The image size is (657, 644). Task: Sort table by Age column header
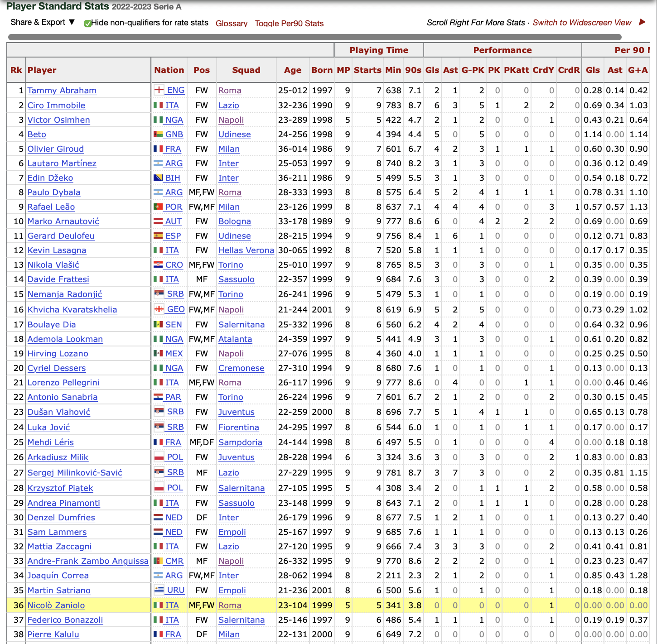pyautogui.click(x=292, y=70)
